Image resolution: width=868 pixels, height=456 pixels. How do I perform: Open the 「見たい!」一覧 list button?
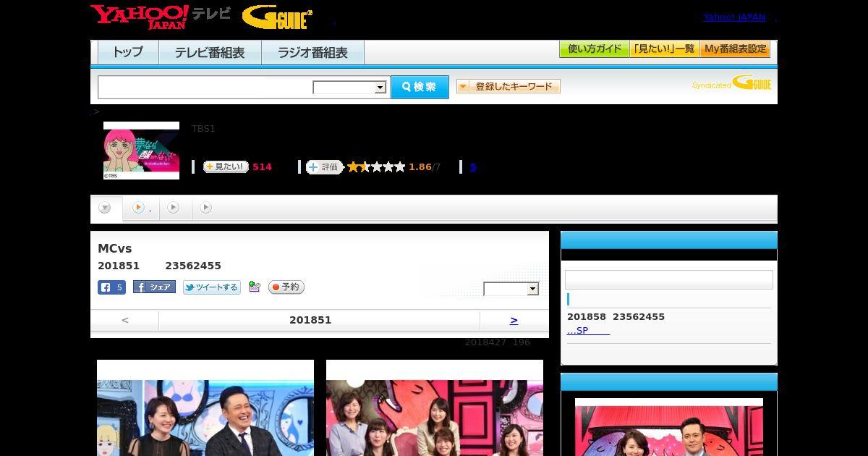tap(665, 49)
